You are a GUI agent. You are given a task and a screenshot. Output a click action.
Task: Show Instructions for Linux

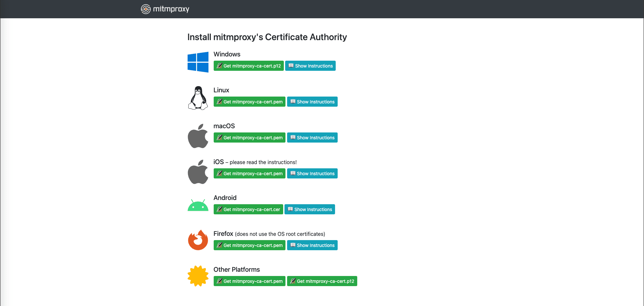point(312,102)
